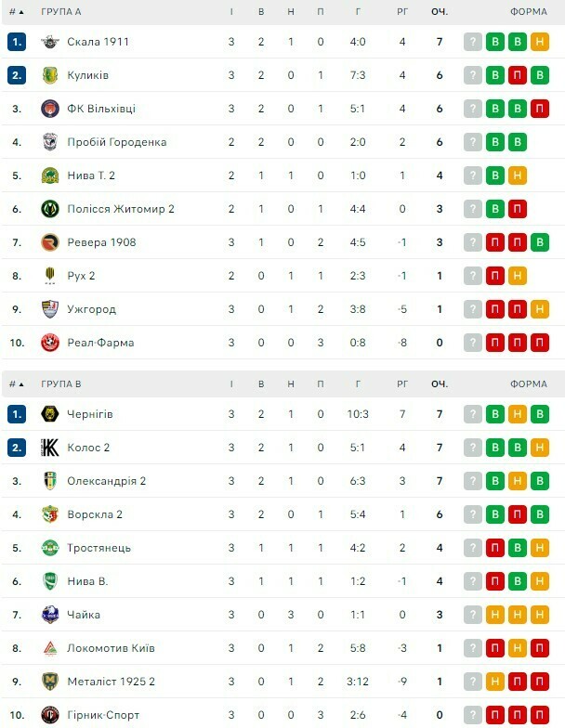
Task: Sort Група A by rank number column
Action: coord(16,12)
